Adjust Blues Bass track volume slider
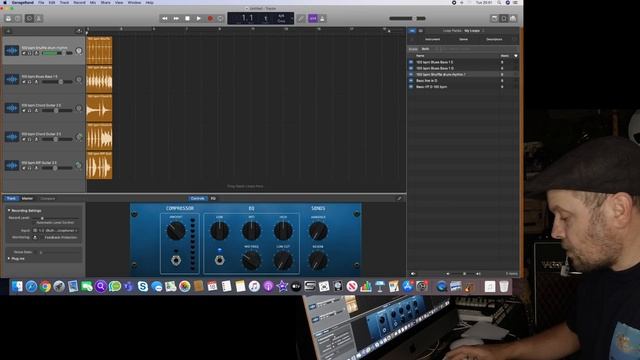Viewport: 640px width, 360px height. click(57, 82)
